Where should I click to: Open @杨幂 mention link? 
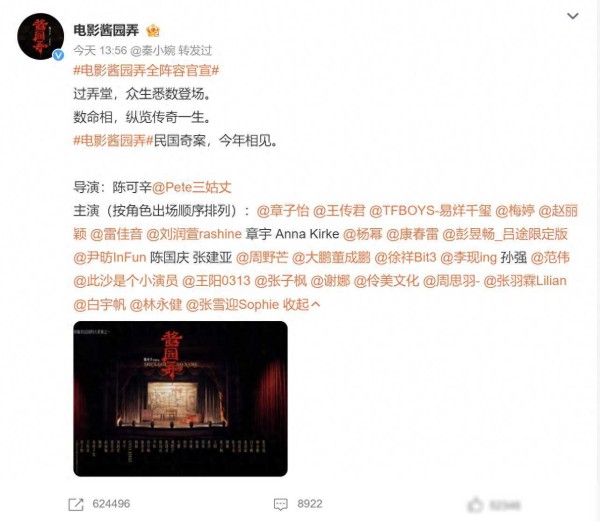[x=362, y=234]
